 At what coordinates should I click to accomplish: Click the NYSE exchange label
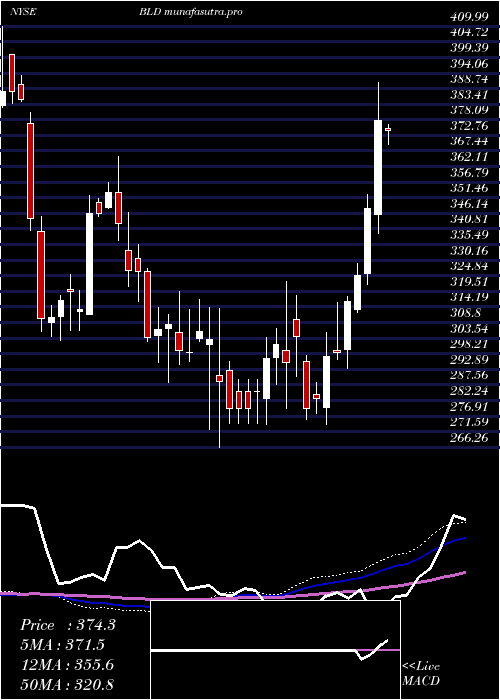tap(23, 12)
